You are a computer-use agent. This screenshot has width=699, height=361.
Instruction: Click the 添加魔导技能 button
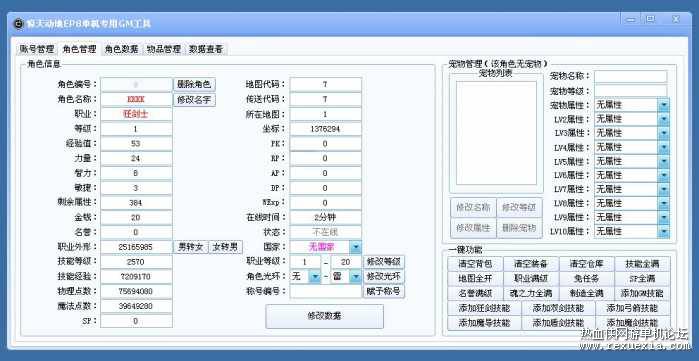coord(484,323)
